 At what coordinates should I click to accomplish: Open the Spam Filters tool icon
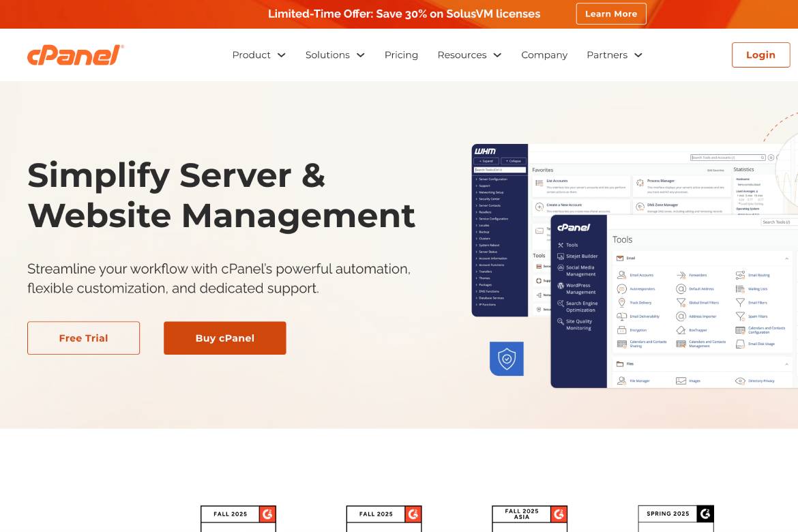coord(740,316)
